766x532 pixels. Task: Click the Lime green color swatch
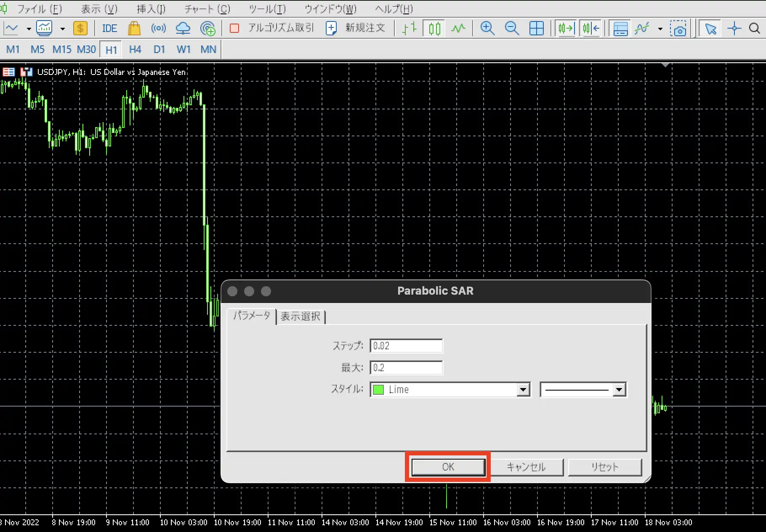click(378, 389)
